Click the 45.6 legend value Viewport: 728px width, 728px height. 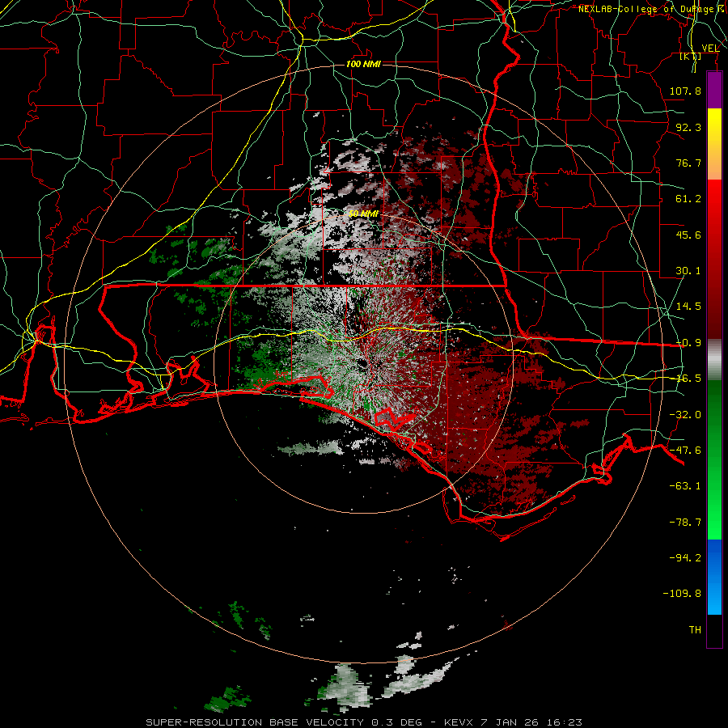688,235
